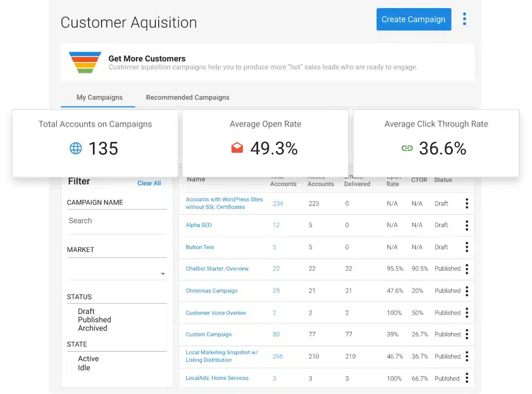Click the colorful funnel icon
Screen dimensions: 532x394
point(85,62)
